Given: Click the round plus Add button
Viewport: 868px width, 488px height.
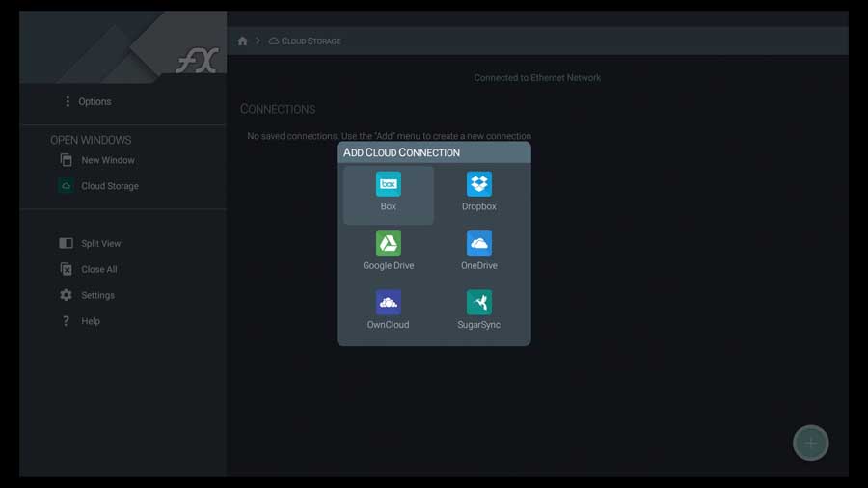Looking at the screenshot, I should tap(810, 444).
